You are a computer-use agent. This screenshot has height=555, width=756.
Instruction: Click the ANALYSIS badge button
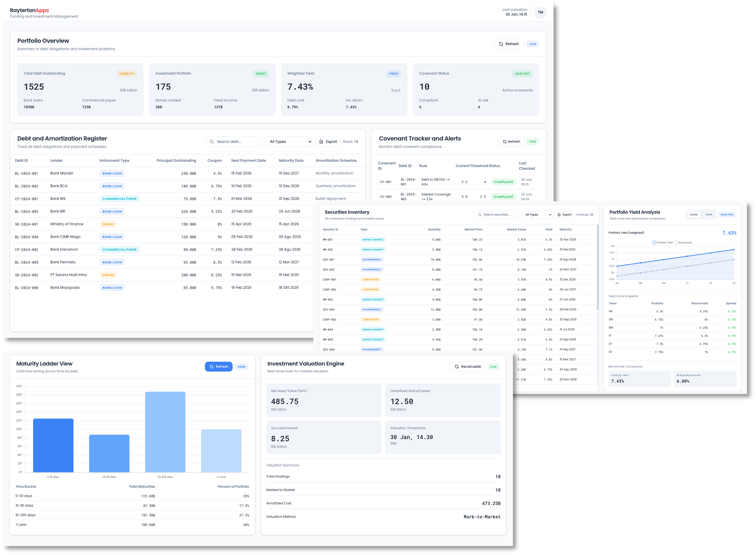coord(726,214)
